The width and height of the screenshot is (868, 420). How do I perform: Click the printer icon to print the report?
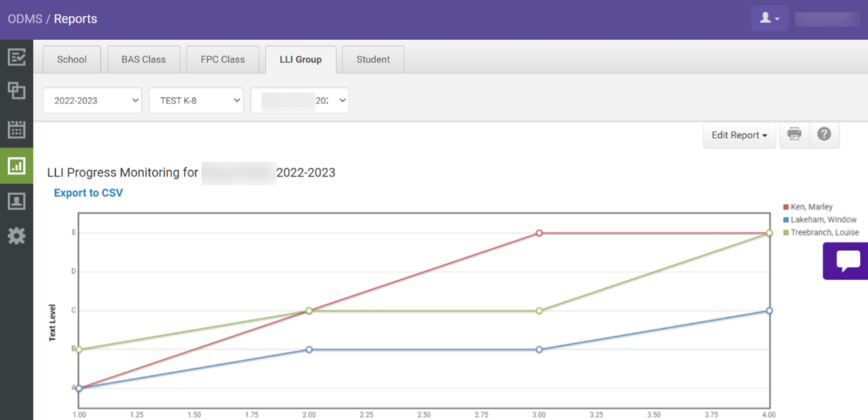794,135
